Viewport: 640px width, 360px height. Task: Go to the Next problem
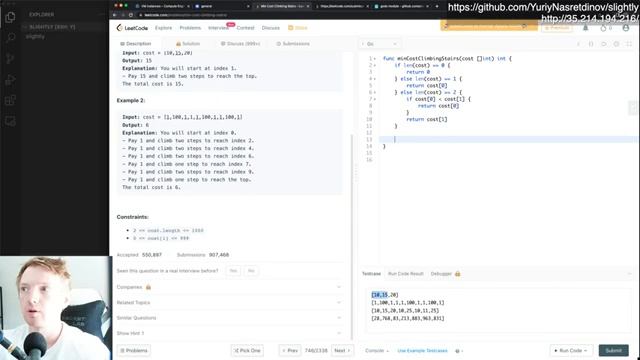pos(342,351)
